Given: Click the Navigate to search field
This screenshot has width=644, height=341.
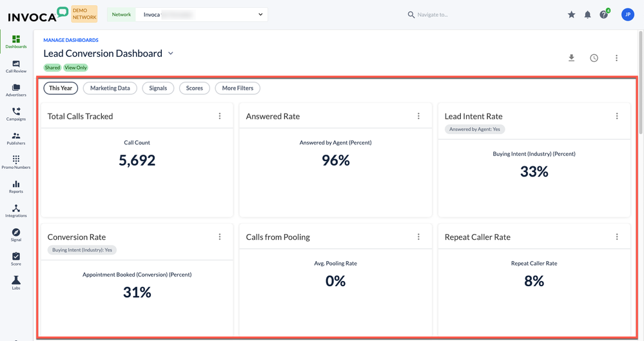Looking at the screenshot, I should [433, 15].
